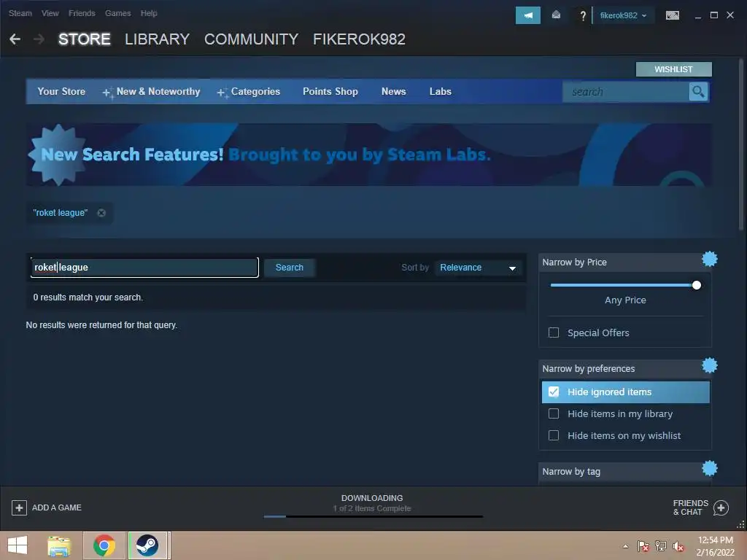Open Google Chrome from taskbar
Screen dimensions: 747x560
click(x=104, y=545)
